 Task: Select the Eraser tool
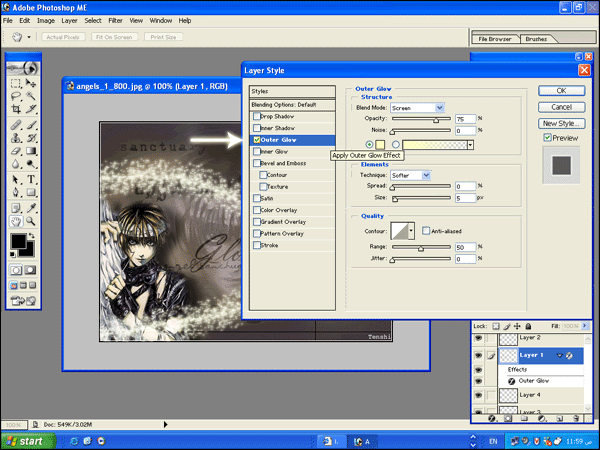coord(16,151)
